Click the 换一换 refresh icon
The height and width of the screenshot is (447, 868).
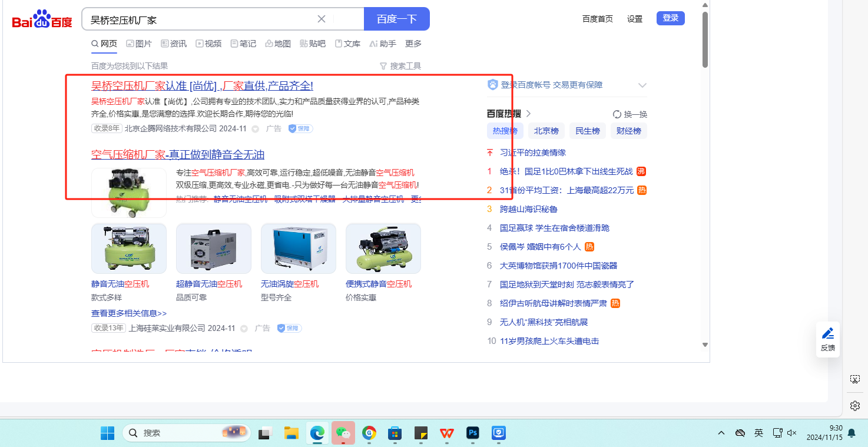tap(617, 114)
